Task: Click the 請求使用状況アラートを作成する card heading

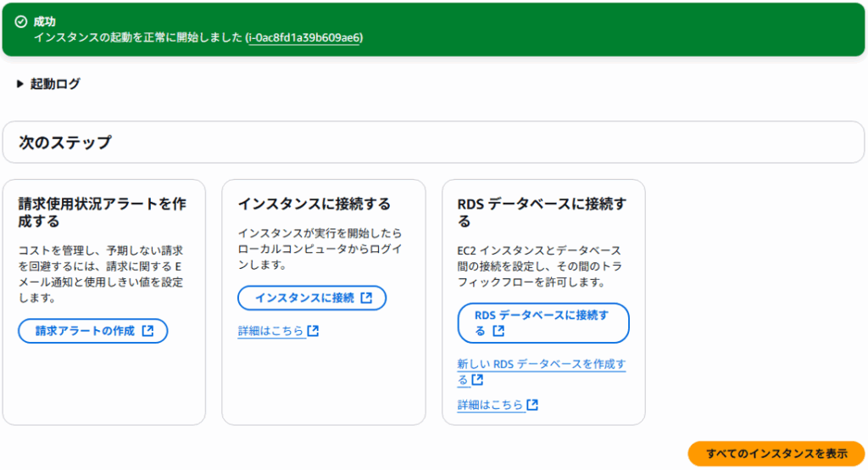Action: tap(102, 212)
